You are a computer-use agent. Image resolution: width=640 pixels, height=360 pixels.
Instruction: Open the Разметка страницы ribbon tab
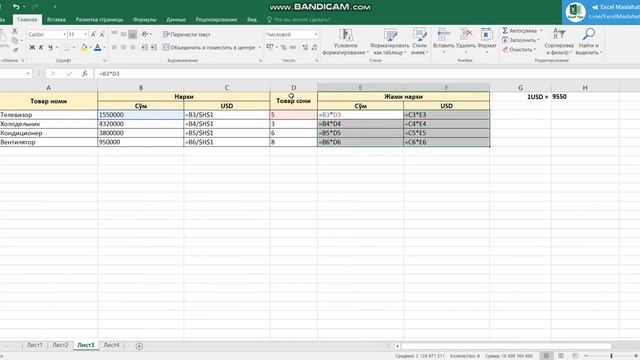(99, 20)
